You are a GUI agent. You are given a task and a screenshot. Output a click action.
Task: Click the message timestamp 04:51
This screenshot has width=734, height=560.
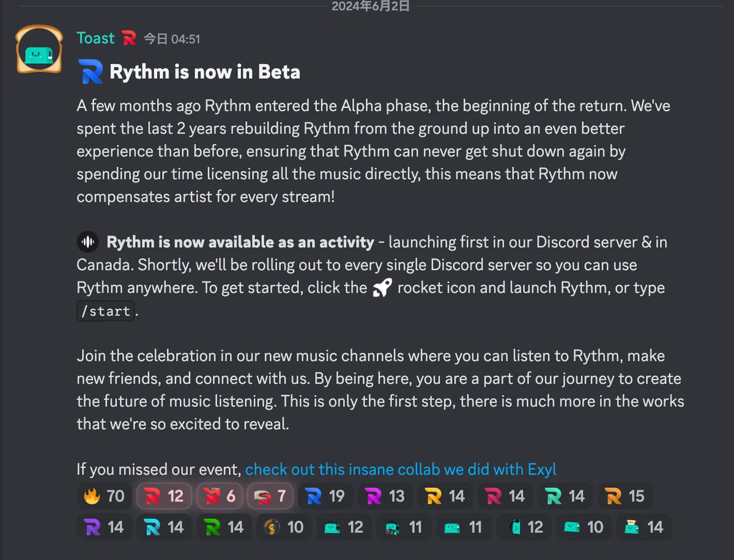coord(171,39)
